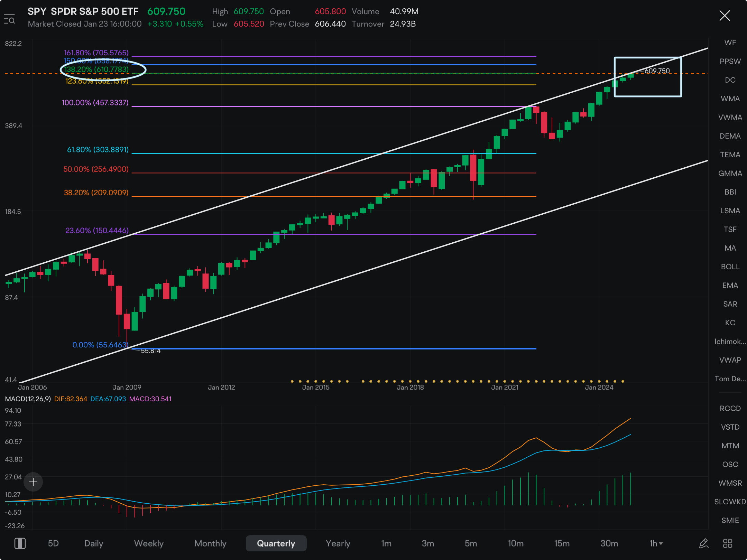This screenshot has width=747, height=560.
Task: Select the 3m interval
Action: click(x=428, y=543)
